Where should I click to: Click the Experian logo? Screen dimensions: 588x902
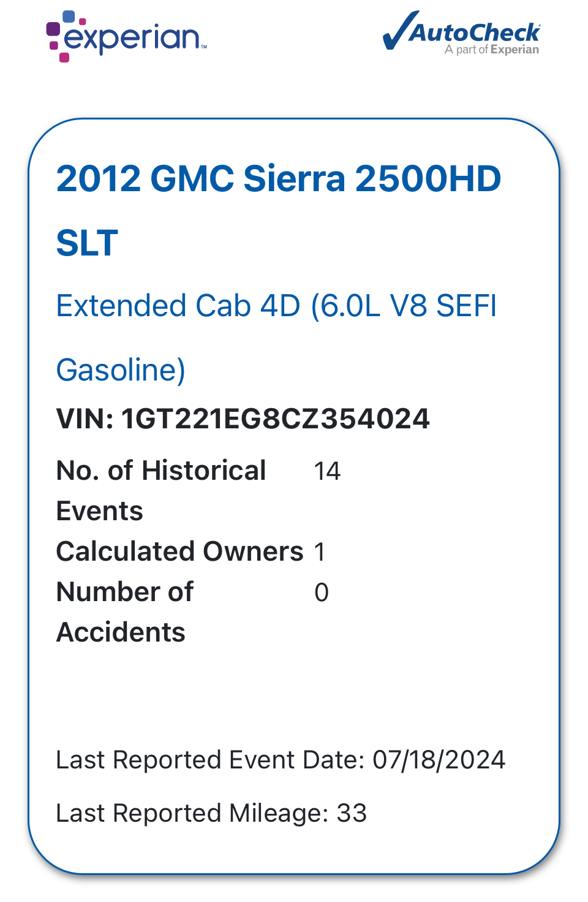(127, 36)
